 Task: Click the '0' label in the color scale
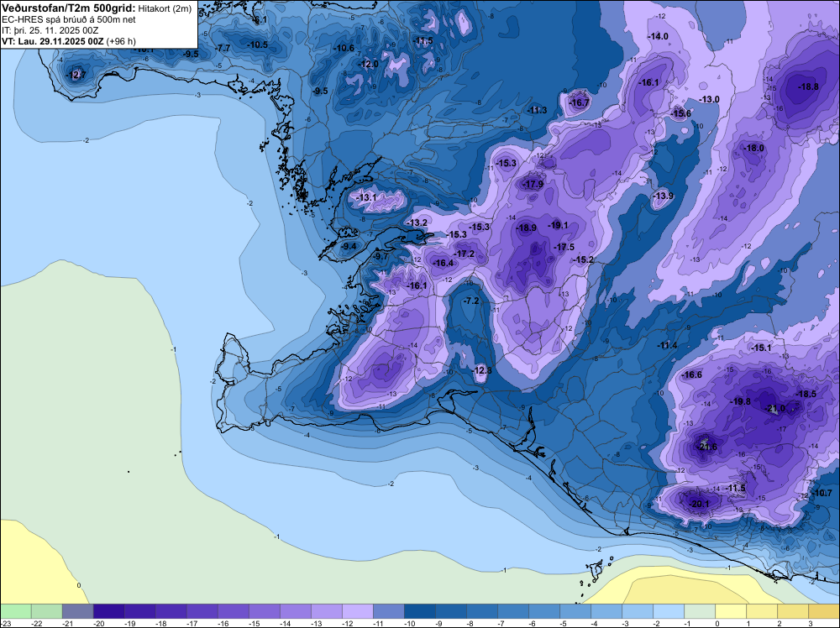[x=717, y=623]
